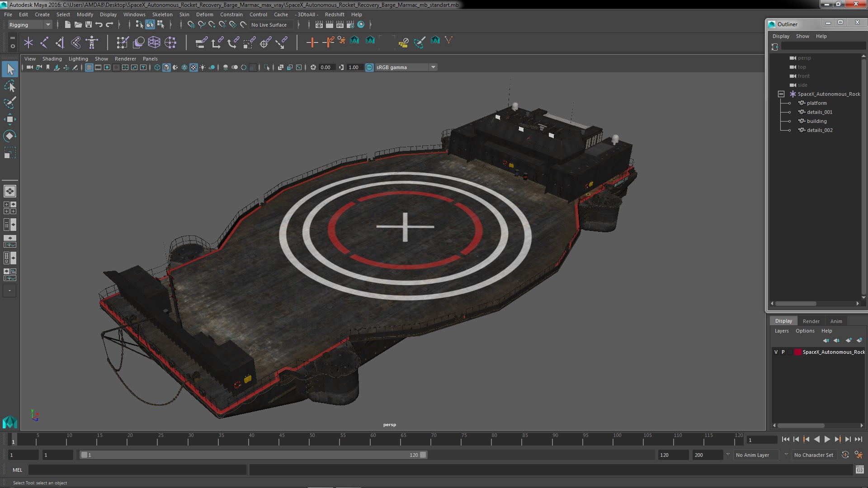Screen dimensions: 868x488
Task: Click the No Live Surface field
Action: click(271, 25)
